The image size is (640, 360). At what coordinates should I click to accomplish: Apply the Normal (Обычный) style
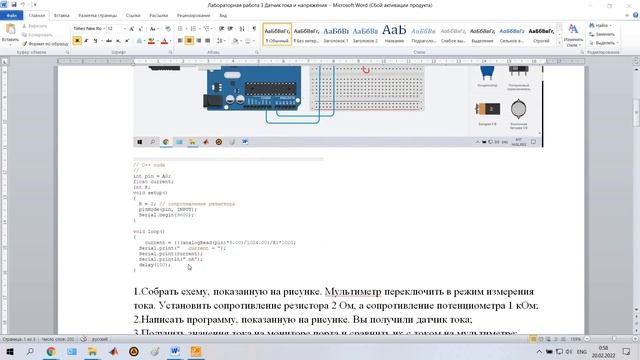click(277, 34)
